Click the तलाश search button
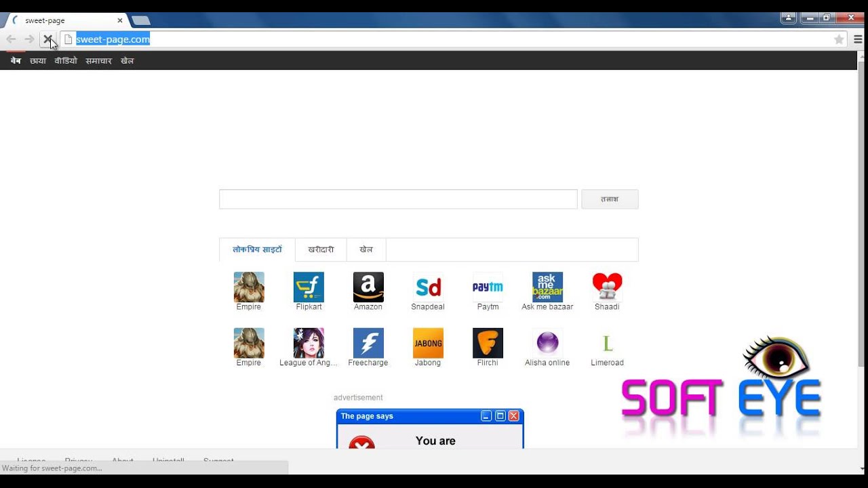Screen dimensions: 868x488 [610, 199]
